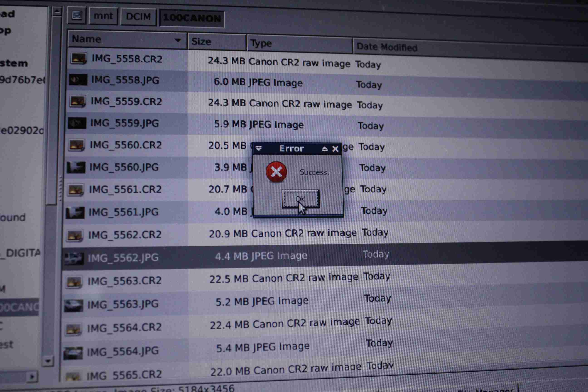
Task: Click the root location icon in path bar
Action: (77, 15)
